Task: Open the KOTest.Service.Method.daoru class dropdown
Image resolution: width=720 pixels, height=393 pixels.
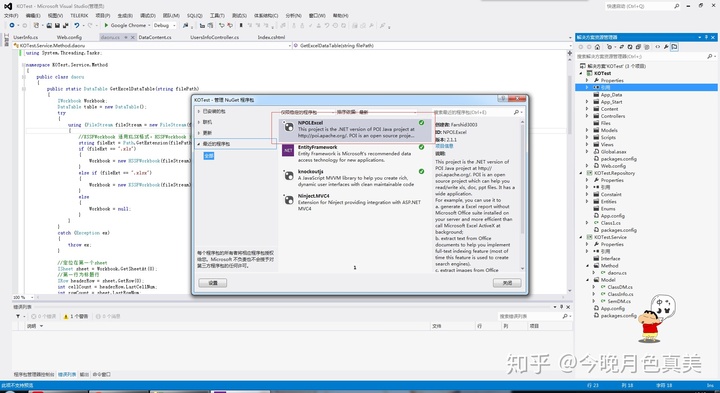Action: (152, 46)
